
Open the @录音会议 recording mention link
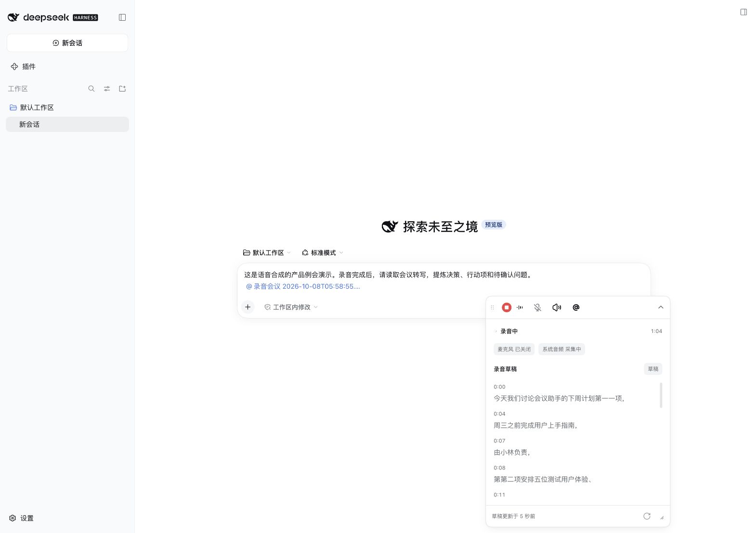tap(303, 286)
